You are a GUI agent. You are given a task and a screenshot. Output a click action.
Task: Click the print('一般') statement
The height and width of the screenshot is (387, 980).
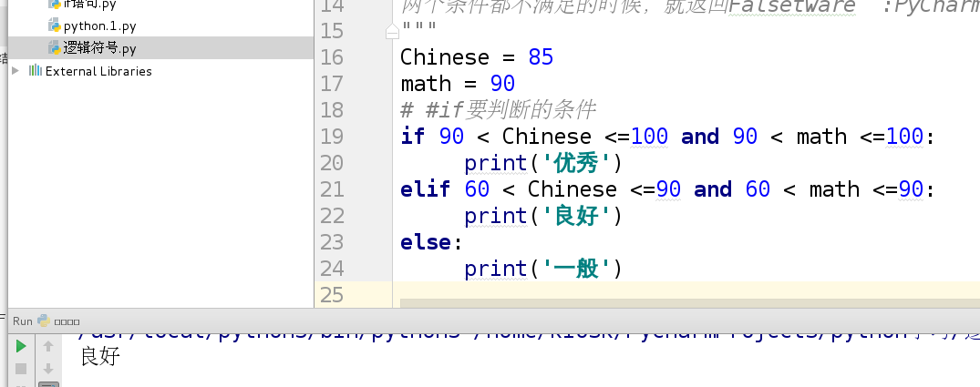543,269
